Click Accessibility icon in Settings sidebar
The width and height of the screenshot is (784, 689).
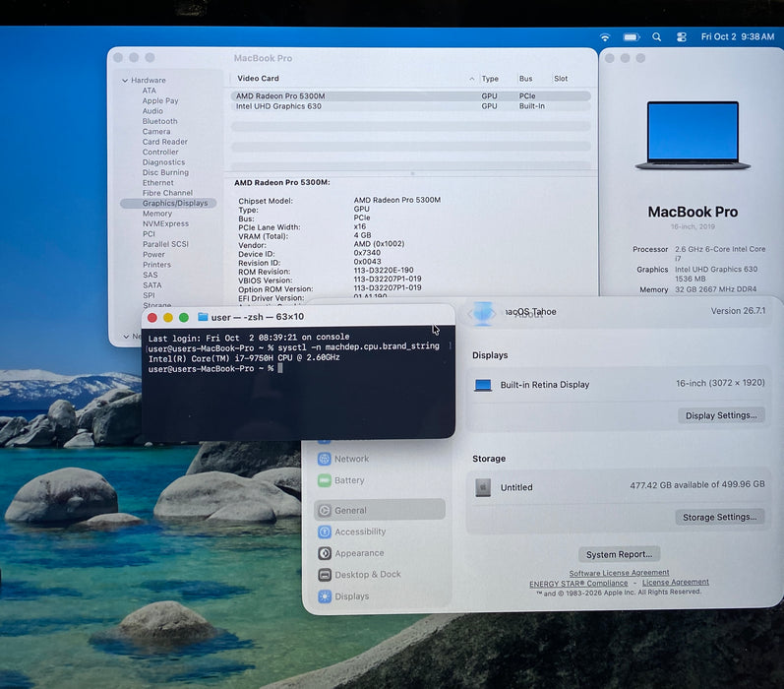click(325, 532)
